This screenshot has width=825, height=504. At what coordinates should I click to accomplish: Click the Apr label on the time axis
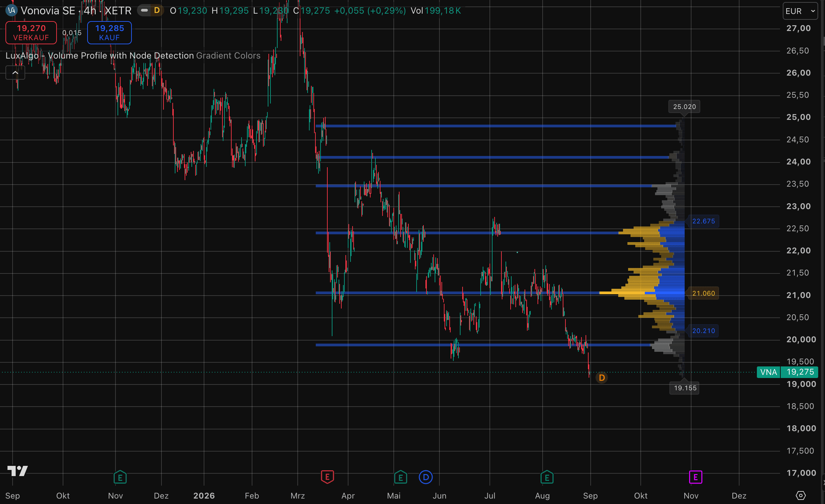point(348,495)
